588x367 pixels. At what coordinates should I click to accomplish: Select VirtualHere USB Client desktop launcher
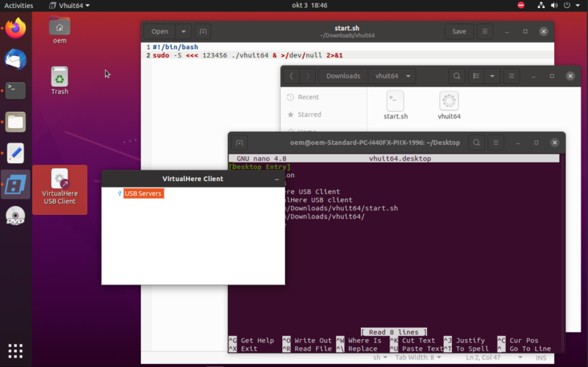60,190
